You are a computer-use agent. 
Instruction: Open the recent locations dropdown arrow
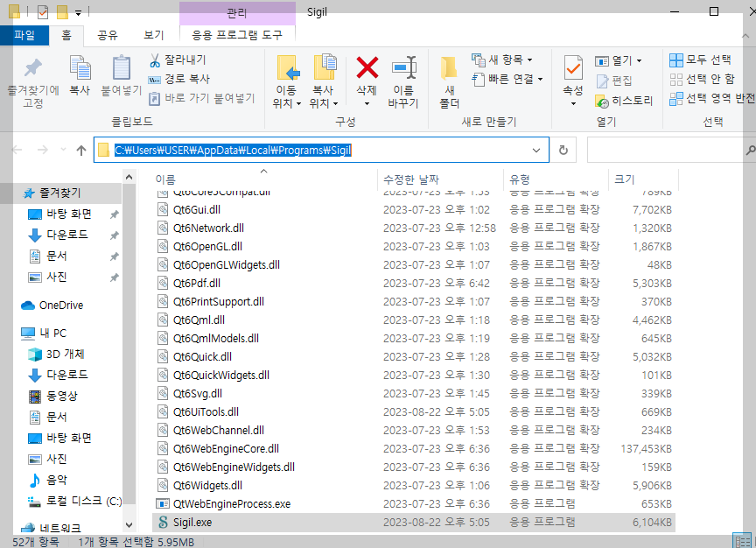coord(63,150)
